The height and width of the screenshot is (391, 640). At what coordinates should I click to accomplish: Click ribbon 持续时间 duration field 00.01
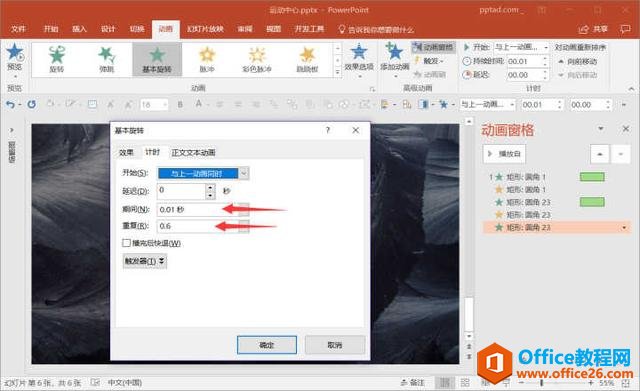coord(524,61)
